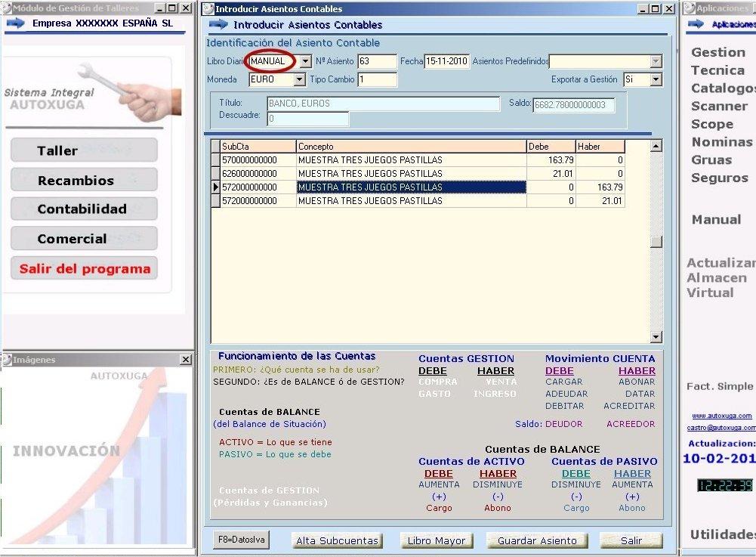Open the Exportar a Gestión dropdown
Image resolution: width=756 pixels, height=557 pixels.
pos(655,80)
